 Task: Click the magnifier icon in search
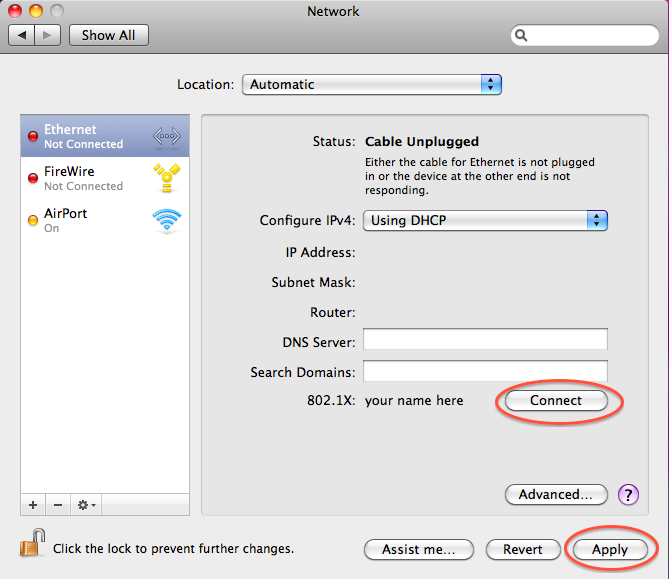click(521, 35)
